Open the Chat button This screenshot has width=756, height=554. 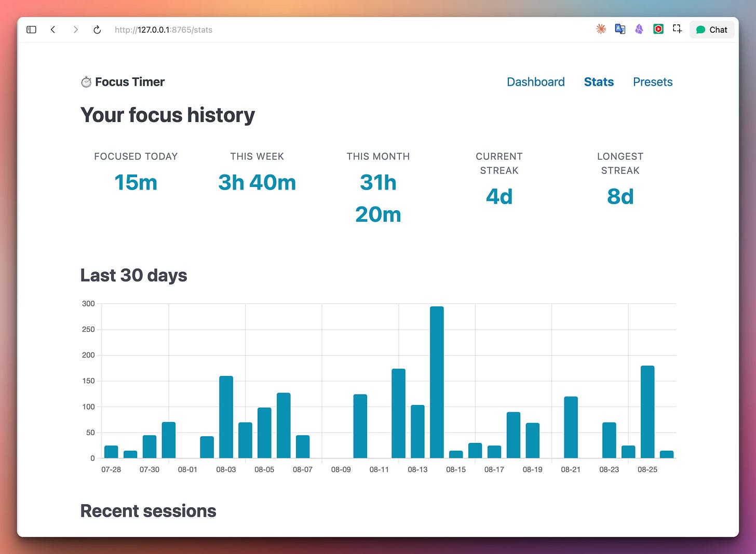click(712, 30)
